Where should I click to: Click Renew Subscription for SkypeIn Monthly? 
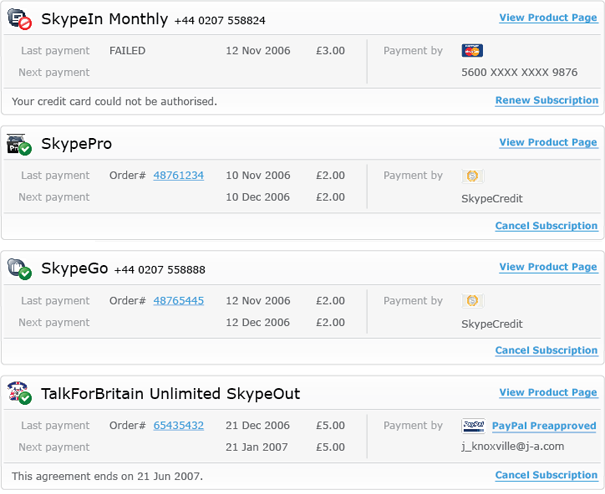(547, 100)
